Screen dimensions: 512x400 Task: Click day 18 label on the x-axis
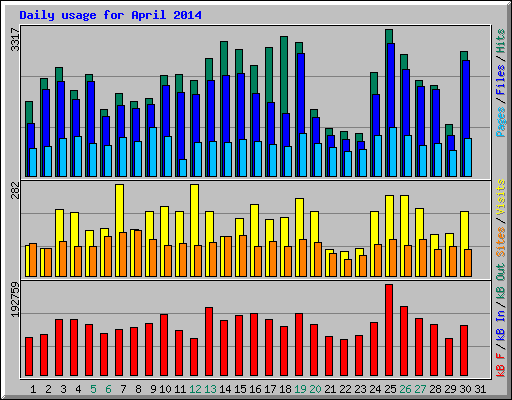(x=285, y=389)
